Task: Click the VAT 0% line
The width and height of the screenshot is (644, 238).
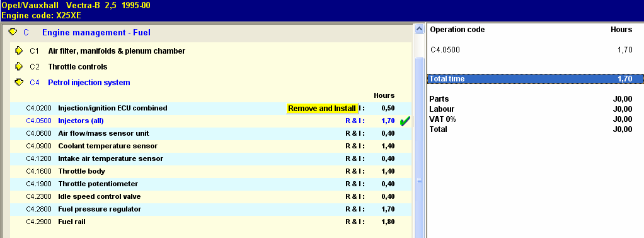Action: click(531, 119)
